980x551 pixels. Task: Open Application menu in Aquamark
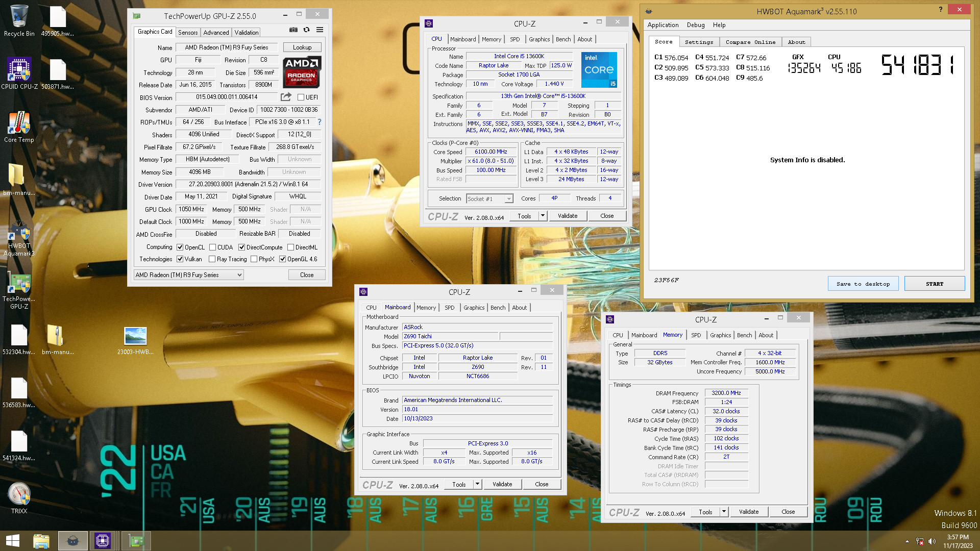pyautogui.click(x=663, y=25)
